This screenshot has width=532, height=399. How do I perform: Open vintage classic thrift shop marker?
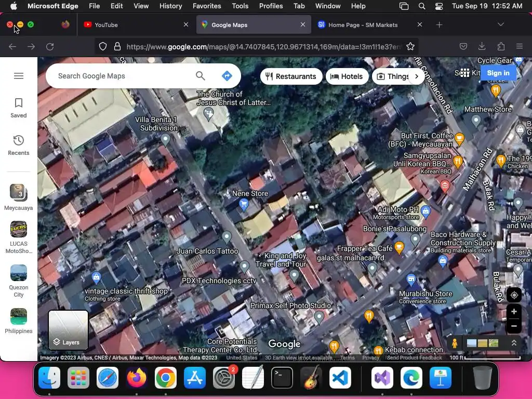pyautogui.click(x=96, y=277)
